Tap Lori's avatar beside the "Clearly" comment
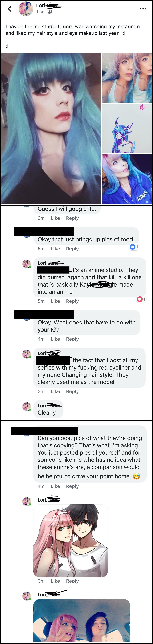The height and width of the screenshot is (644, 153). tap(27, 407)
